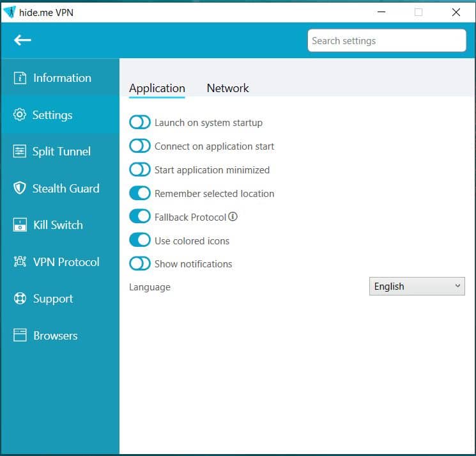Screen dimensions: 476x456
Task: Click the Support lifebuoy icon
Action: (20, 298)
